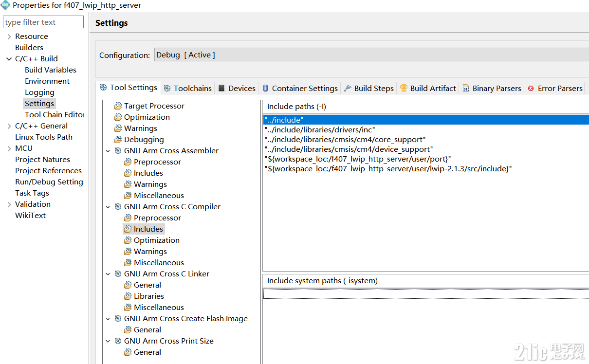
Task: Click the Eclipse IDE icon in title bar
Action: (x=5, y=5)
